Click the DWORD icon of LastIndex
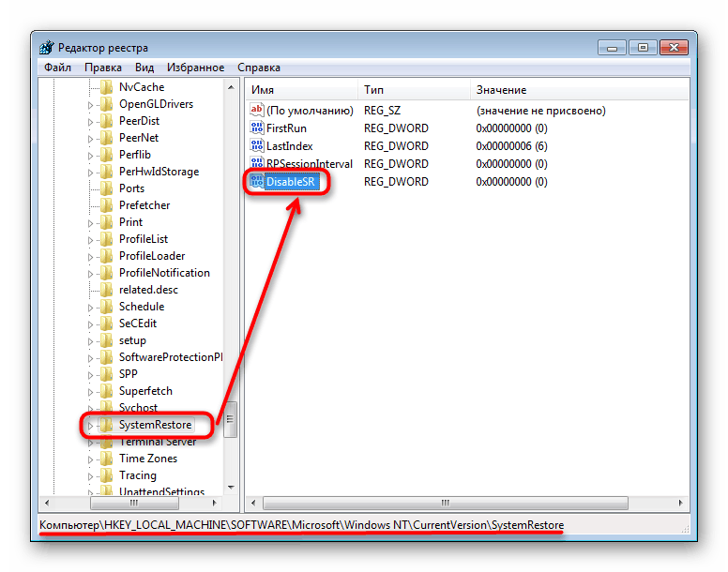This screenshot has width=728, height=572. (x=257, y=145)
